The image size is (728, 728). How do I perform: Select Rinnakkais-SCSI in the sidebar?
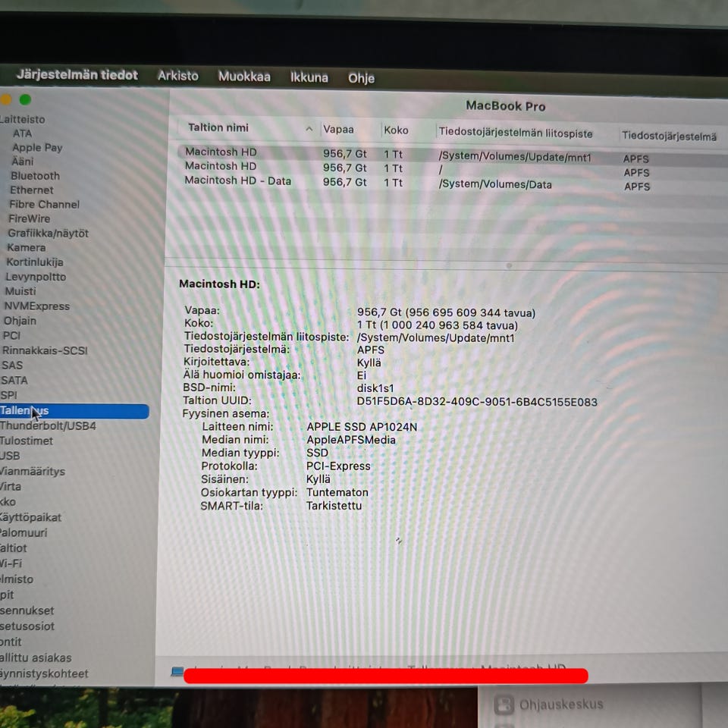(45, 350)
